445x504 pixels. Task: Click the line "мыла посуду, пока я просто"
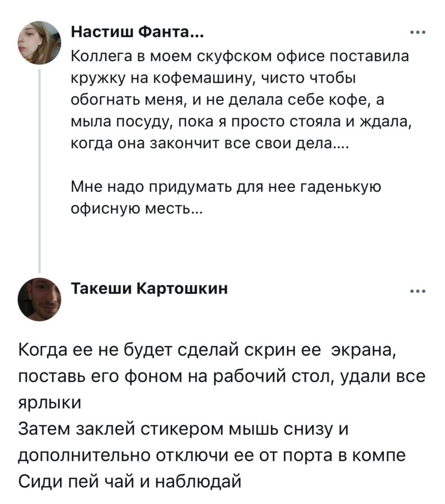tap(240, 123)
